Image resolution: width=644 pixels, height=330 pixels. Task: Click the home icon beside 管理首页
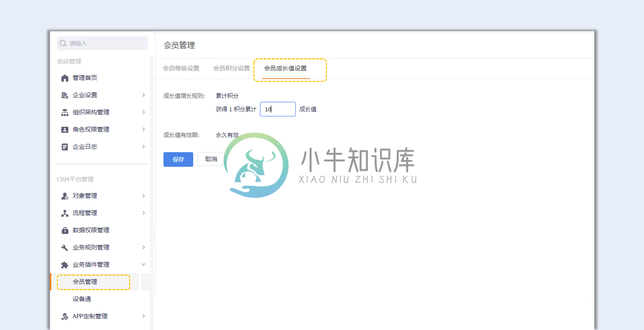click(x=65, y=78)
